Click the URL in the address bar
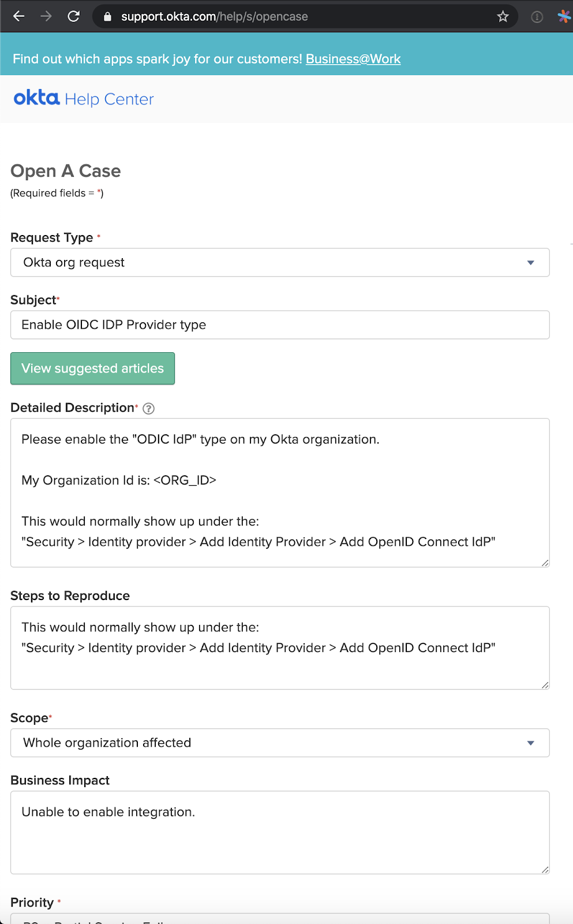Viewport: 573px width, 924px height. click(214, 17)
